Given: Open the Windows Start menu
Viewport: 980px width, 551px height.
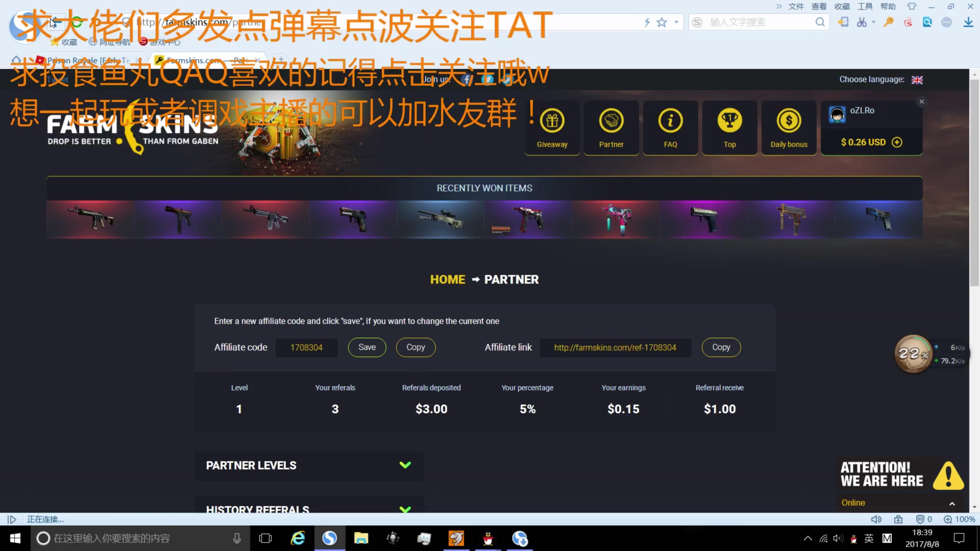Looking at the screenshot, I should (x=15, y=538).
